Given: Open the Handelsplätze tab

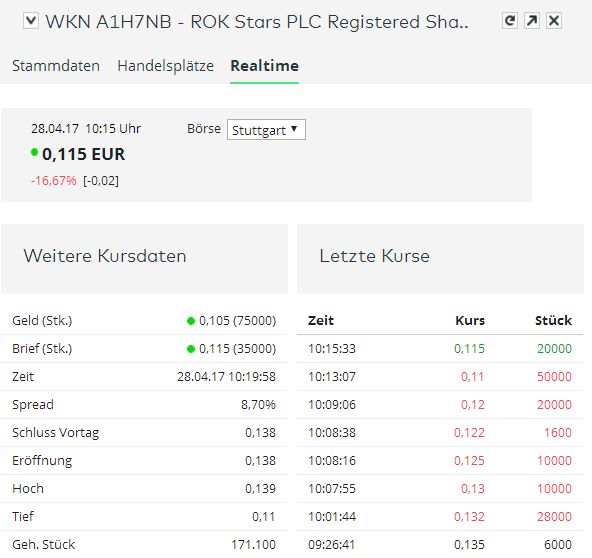Looking at the screenshot, I should [165, 66].
